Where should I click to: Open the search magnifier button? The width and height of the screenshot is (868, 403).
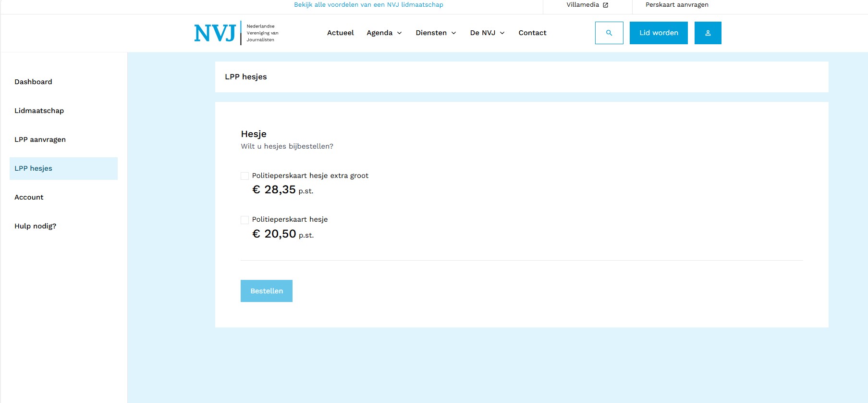609,33
